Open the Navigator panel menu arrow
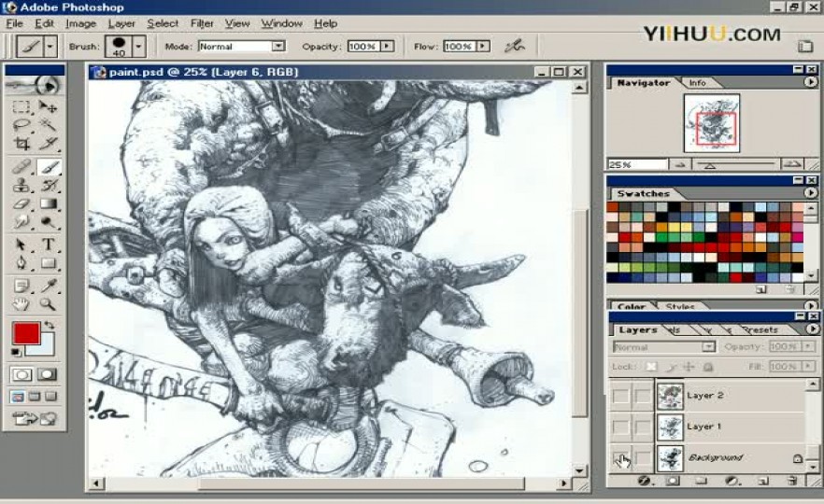The width and height of the screenshot is (824, 504). [x=810, y=82]
